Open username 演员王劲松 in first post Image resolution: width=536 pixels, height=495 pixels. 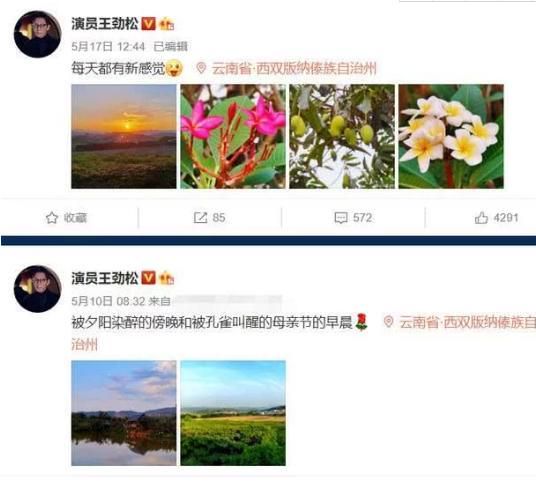[105, 24]
